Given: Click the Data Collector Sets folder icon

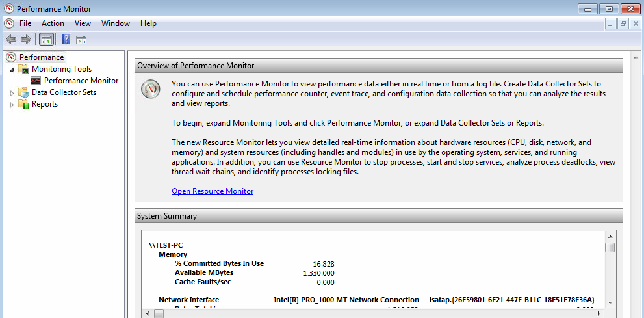Looking at the screenshot, I should (23, 92).
